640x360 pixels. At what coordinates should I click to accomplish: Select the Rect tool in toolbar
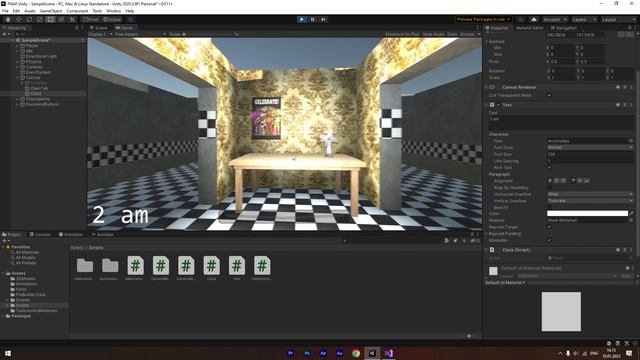click(51, 19)
